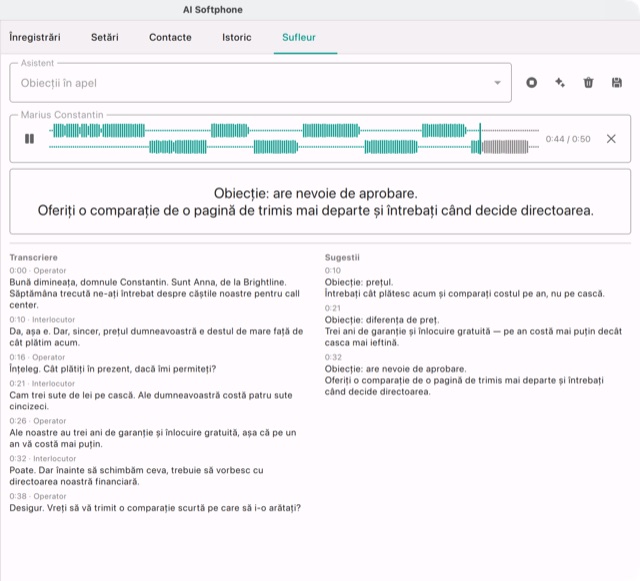640x581 pixels.
Task: Open the Asistent dropdown arrow
Action: tap(497, 83)
